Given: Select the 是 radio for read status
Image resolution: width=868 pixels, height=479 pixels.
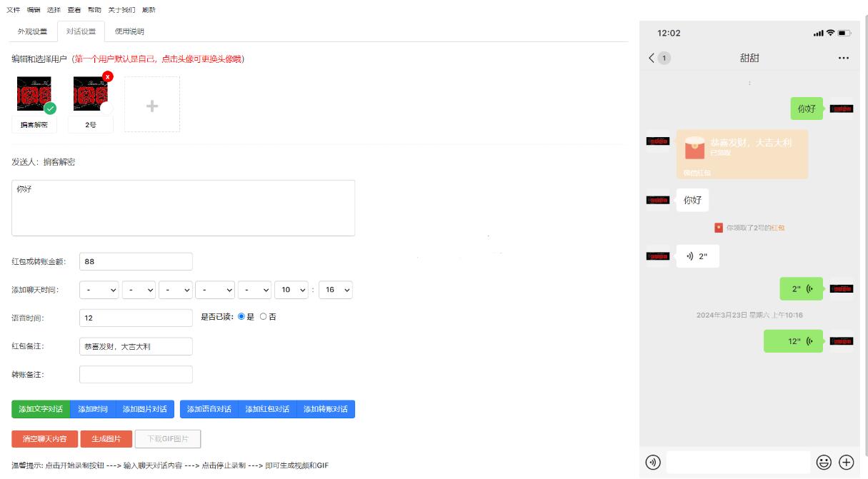Looking at the screenshot, I should (x=241, y=317).
